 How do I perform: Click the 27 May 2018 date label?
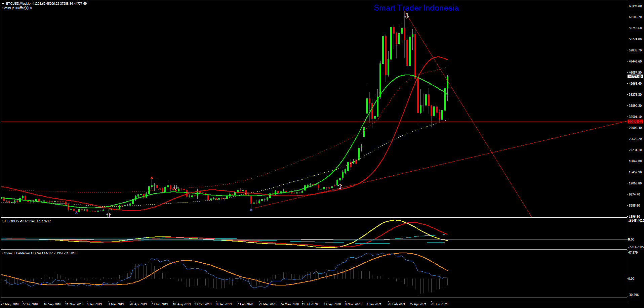(10, 304)
